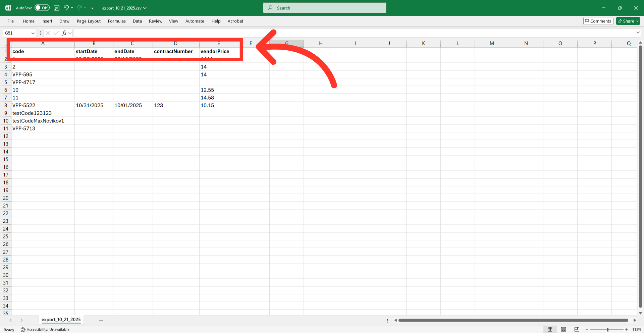This screenshot has width=644, height=333.
Task: Expand the formula bar with right chevron
Action: (638, 33)
